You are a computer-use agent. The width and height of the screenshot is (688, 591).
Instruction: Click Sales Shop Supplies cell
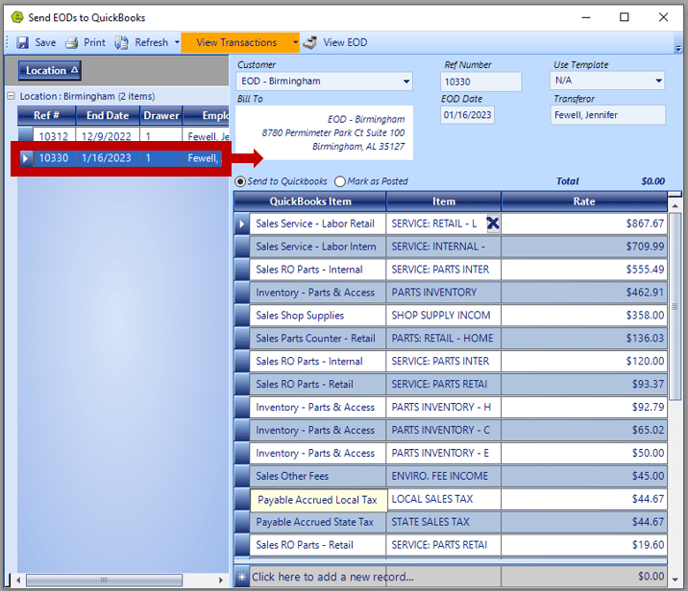(x=317, y=315)
